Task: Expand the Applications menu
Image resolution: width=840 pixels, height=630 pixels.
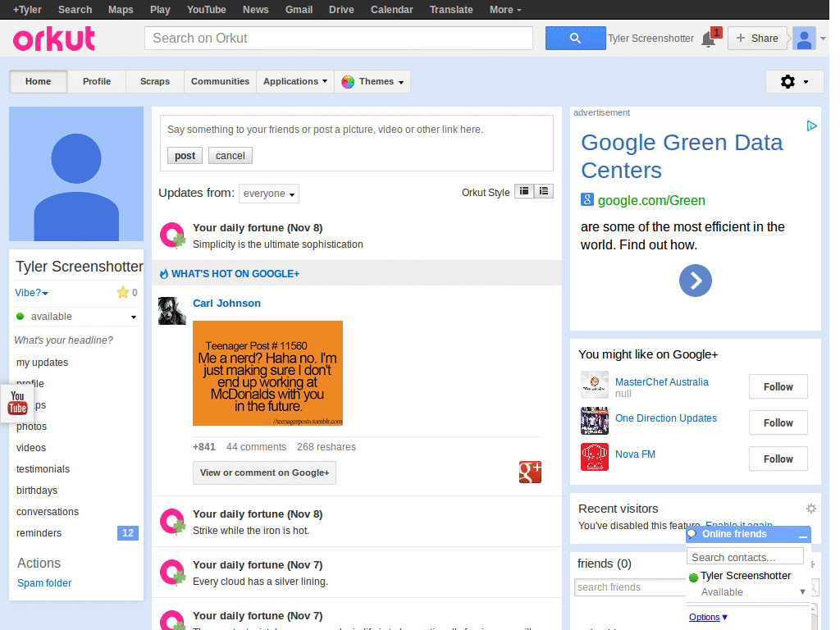Action: tap(295, 81)
